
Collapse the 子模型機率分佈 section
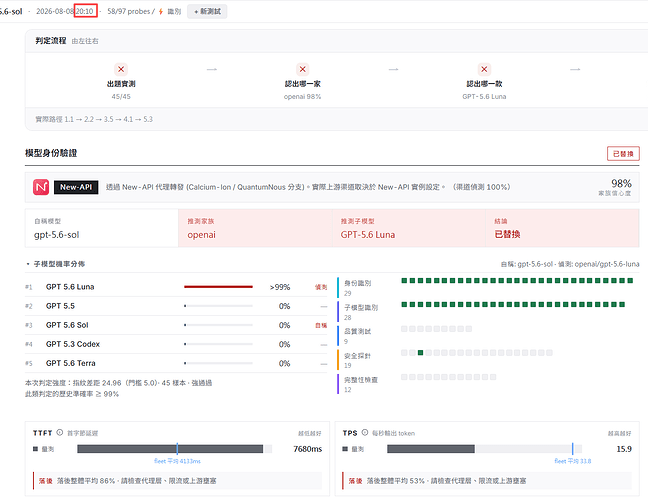56,264
